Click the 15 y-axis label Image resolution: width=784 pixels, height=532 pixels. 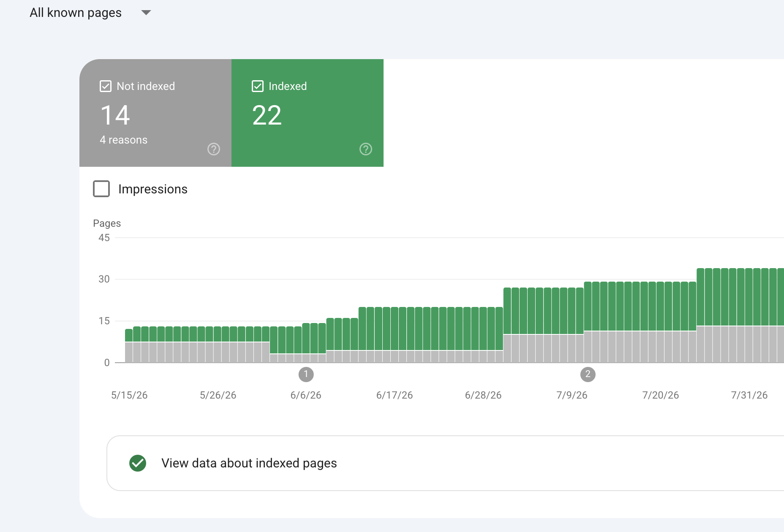(104, 321)
